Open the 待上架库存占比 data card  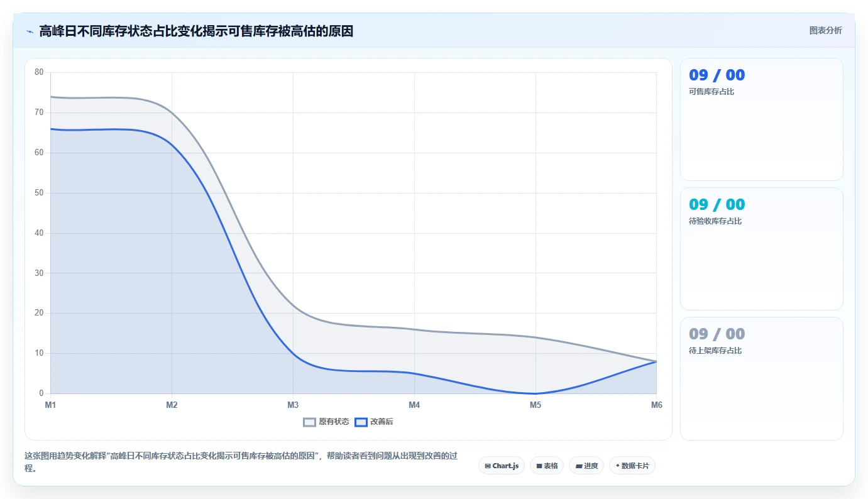(761, 378)
